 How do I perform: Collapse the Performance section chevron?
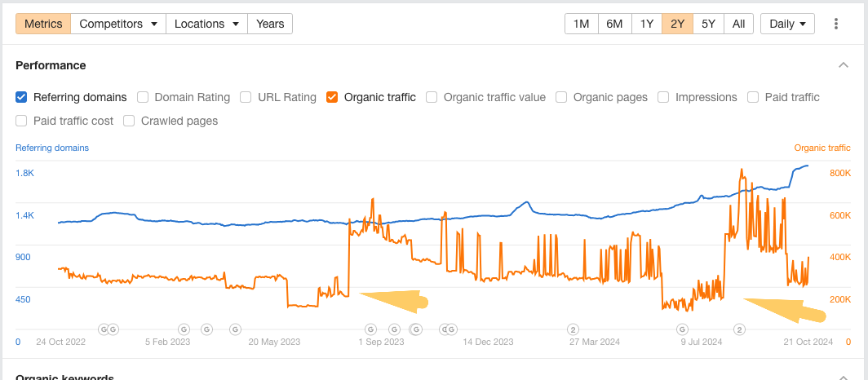(843, 65)
